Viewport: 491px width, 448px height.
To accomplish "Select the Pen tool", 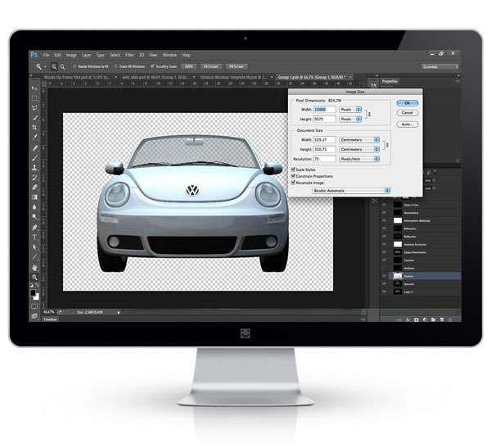I will [x=34, y=228].
